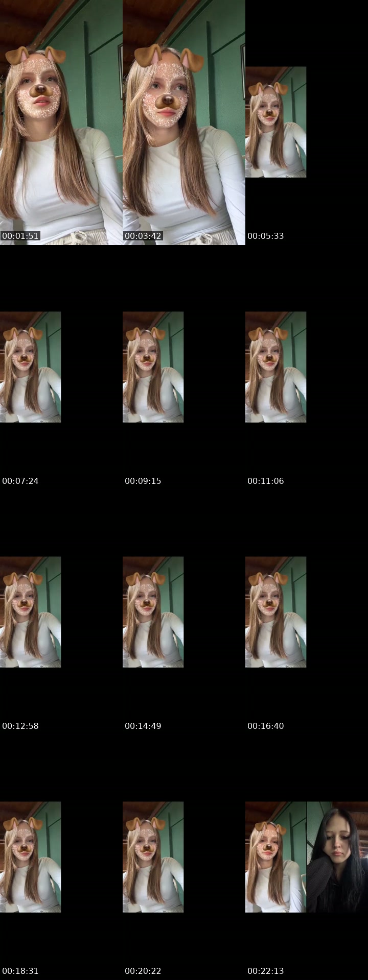Open the thumbnail at 00:01:51

pyautogui.click(x=61, y=122)
